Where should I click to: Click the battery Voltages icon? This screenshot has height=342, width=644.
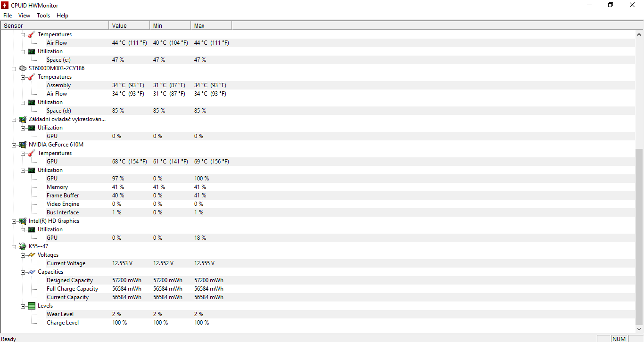pyautogui.click(x=32, y=255)
